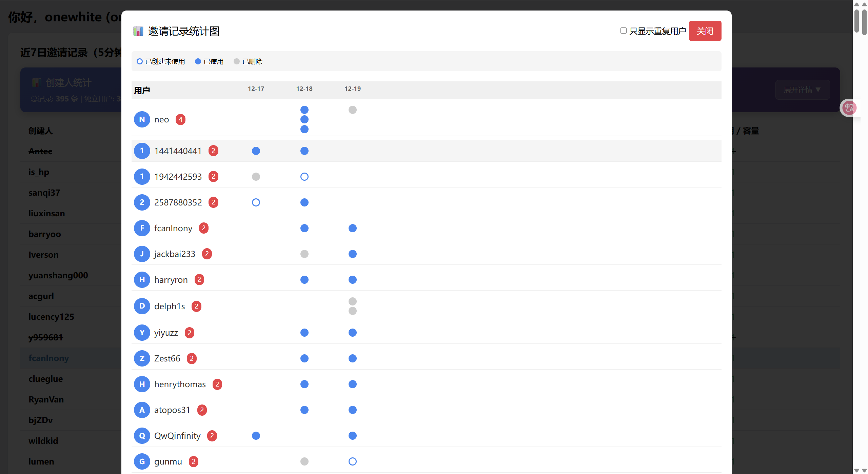Click the blue 已使用 legend color dot

click(x=198, y=61)
